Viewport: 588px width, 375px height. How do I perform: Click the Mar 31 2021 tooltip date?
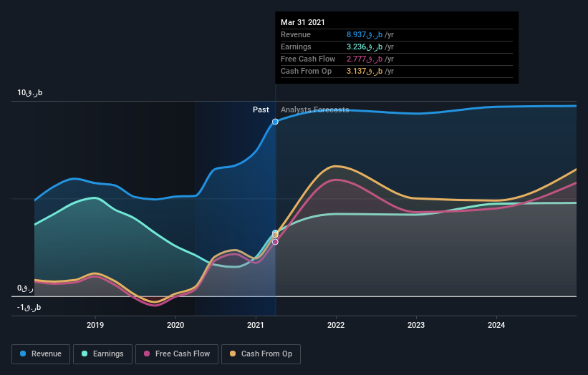click(303, 22)
